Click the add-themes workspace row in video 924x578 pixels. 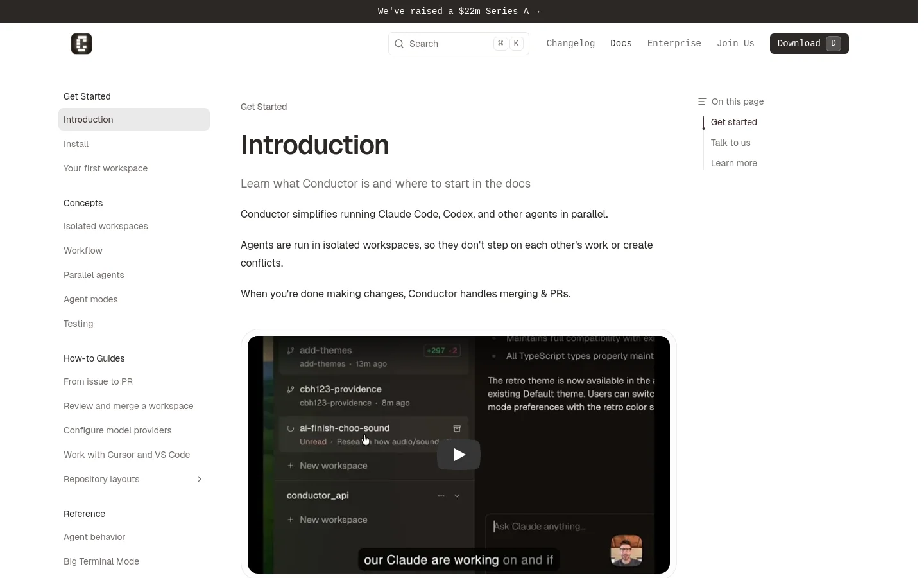point(372,356)
